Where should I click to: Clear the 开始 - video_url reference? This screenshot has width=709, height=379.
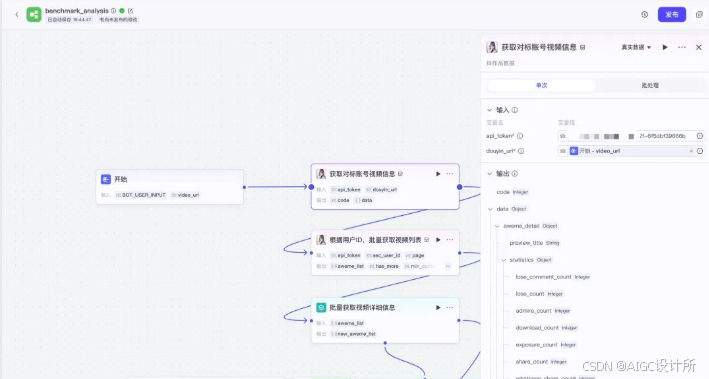tap(691, 151)
